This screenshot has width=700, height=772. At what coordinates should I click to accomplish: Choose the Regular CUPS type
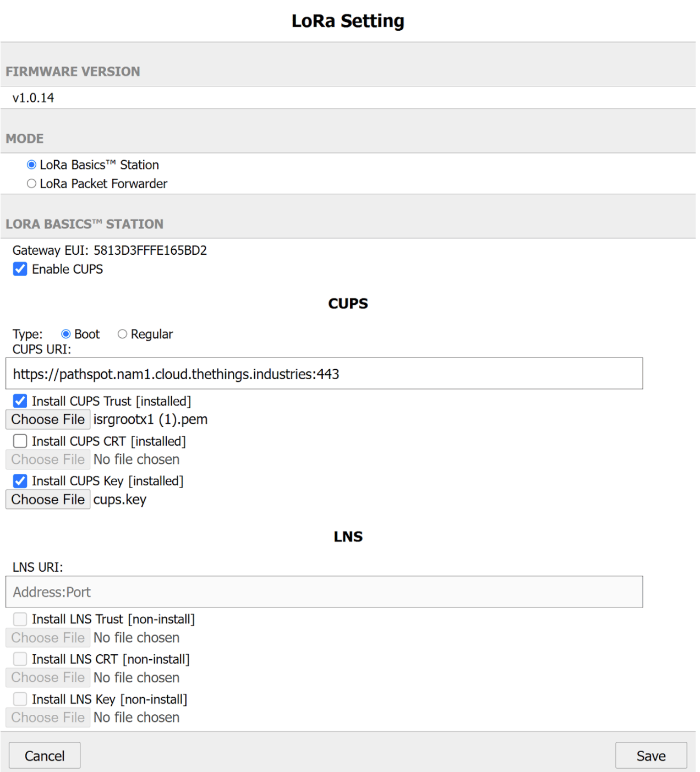pyautogui.click(x=122, y=333)
